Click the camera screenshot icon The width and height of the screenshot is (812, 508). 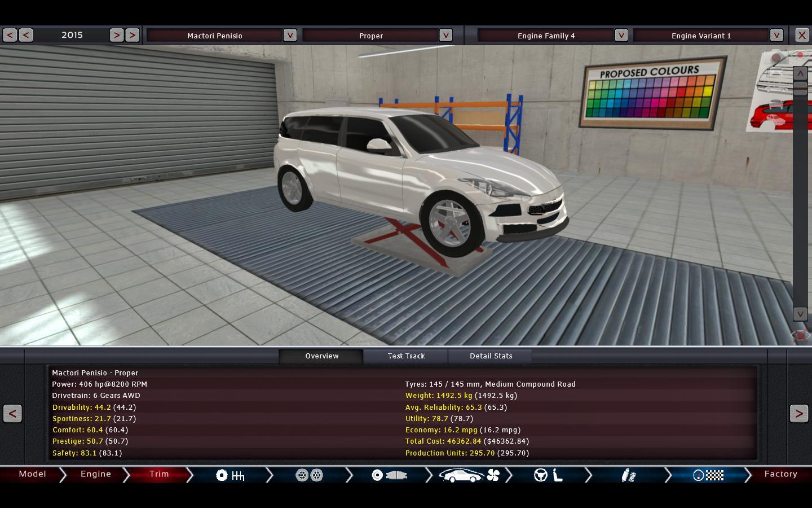point(777,58)
